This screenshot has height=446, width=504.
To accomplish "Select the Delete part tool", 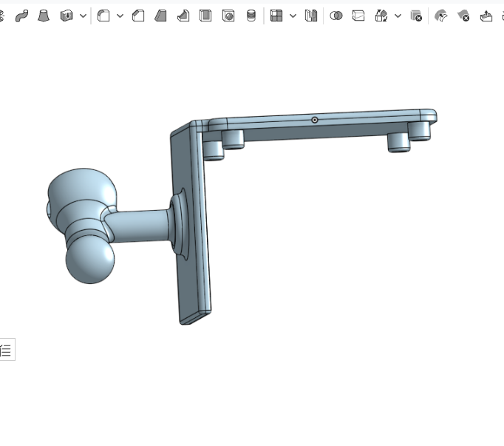I will pyautogui.click(x=416, y=16).
